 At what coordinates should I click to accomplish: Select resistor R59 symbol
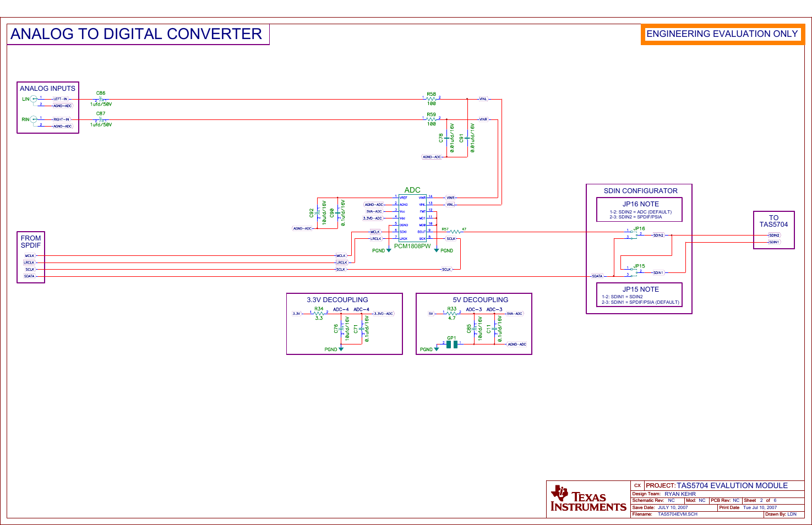(431, 119)
